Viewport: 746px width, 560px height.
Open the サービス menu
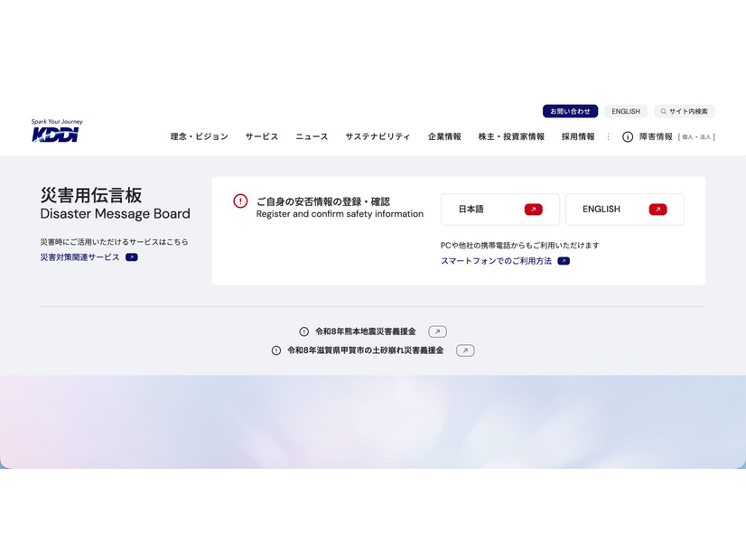262,136
